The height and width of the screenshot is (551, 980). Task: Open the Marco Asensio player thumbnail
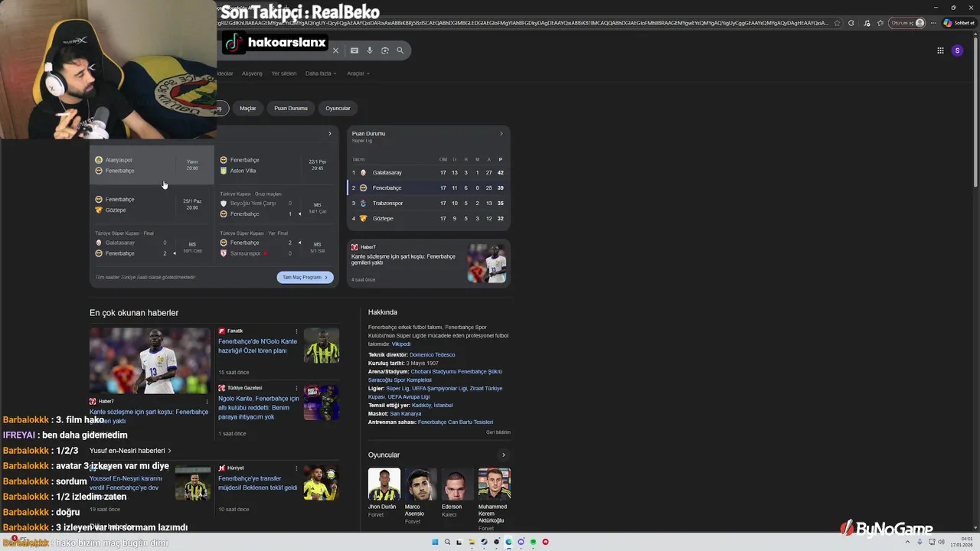point(420,484)
